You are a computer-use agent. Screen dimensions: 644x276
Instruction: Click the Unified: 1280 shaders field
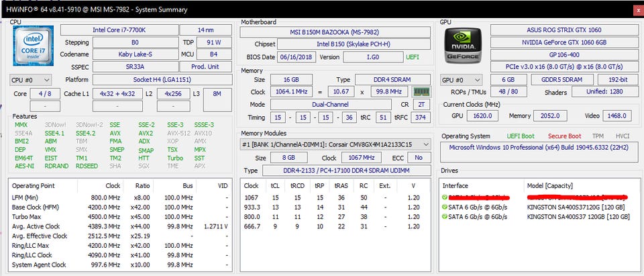[604, 92]
